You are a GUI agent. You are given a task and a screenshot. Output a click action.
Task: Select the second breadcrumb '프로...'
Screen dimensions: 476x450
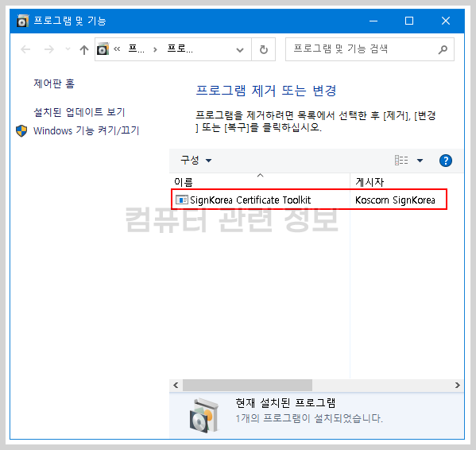(180, 48)
